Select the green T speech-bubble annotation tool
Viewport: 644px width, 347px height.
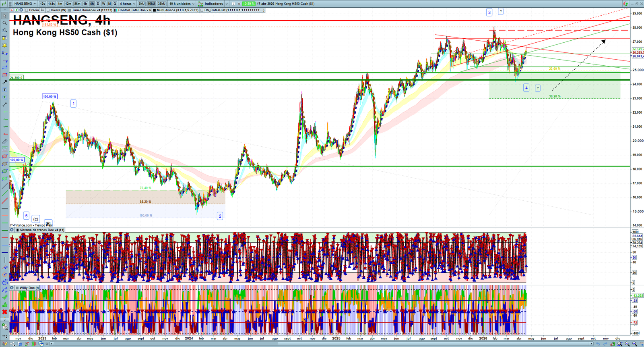click(4, 97)
